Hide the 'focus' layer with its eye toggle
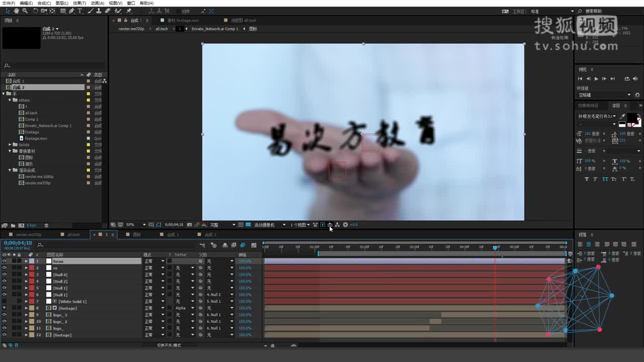 4,261
